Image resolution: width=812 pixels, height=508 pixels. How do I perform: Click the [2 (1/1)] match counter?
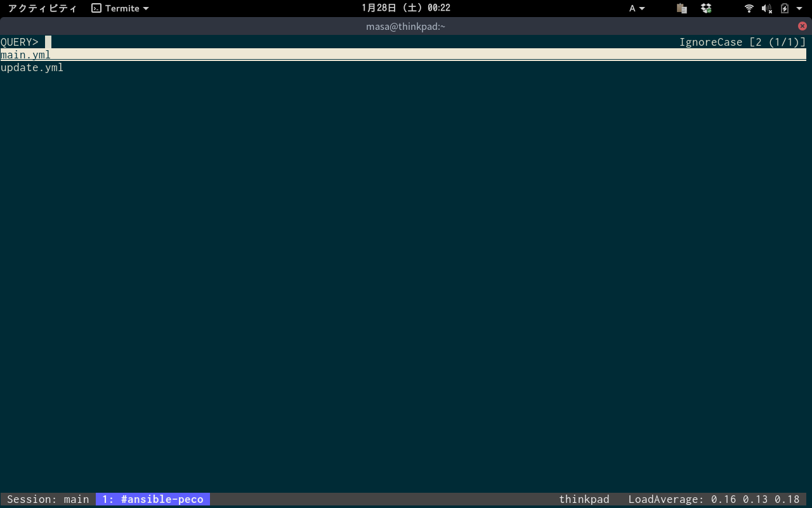pyautogui.click(x=778, y=42)
